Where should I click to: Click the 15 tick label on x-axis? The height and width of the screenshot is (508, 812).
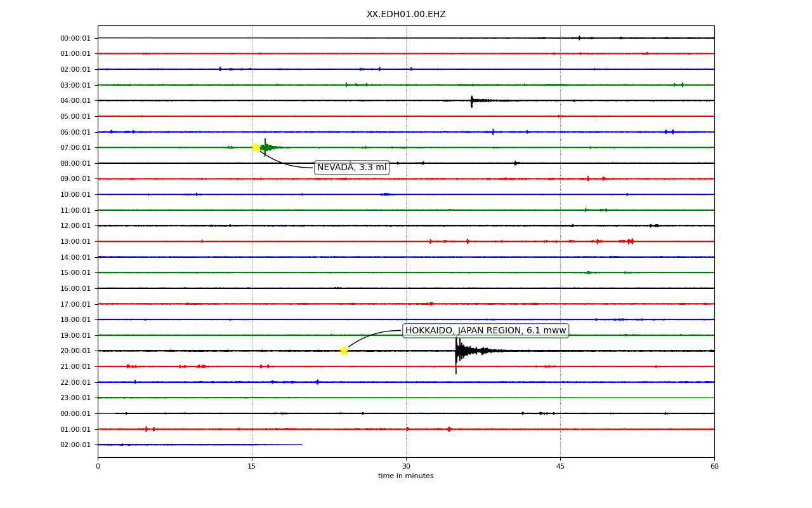[252, 467]
